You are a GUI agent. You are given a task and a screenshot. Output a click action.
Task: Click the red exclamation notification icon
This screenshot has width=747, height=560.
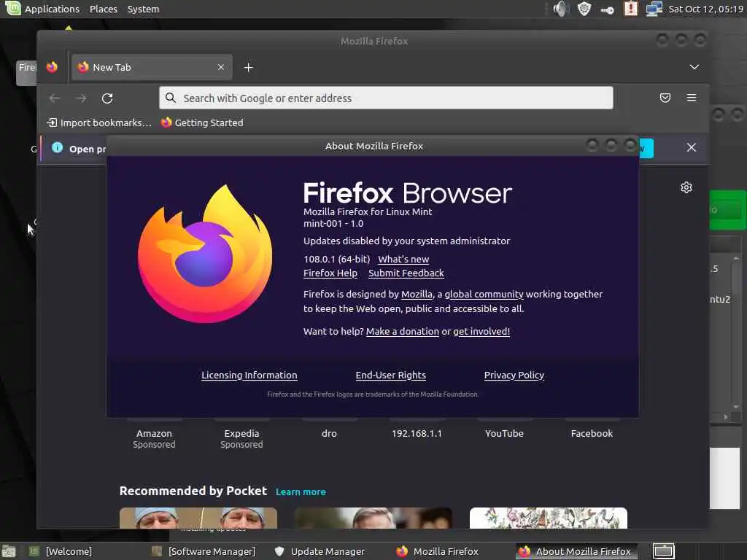coord(631,9)
